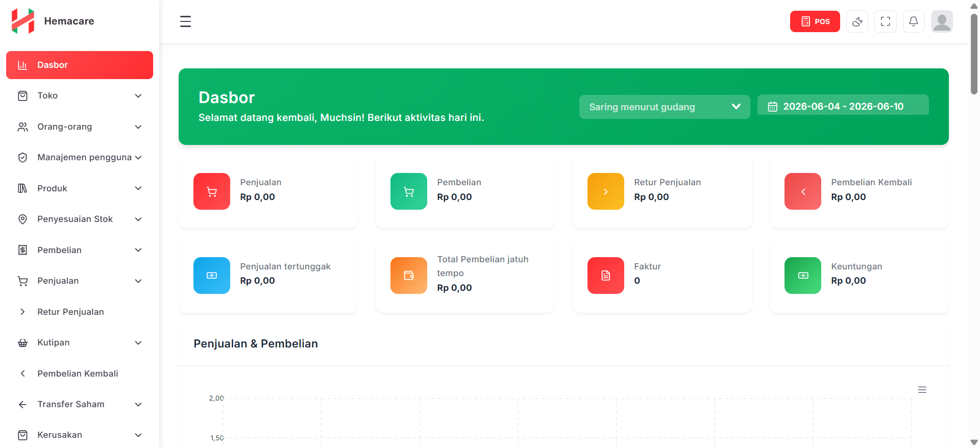Click the red Penjualan cart card icon
Viewport: 980px width, 448px height.
212,191
